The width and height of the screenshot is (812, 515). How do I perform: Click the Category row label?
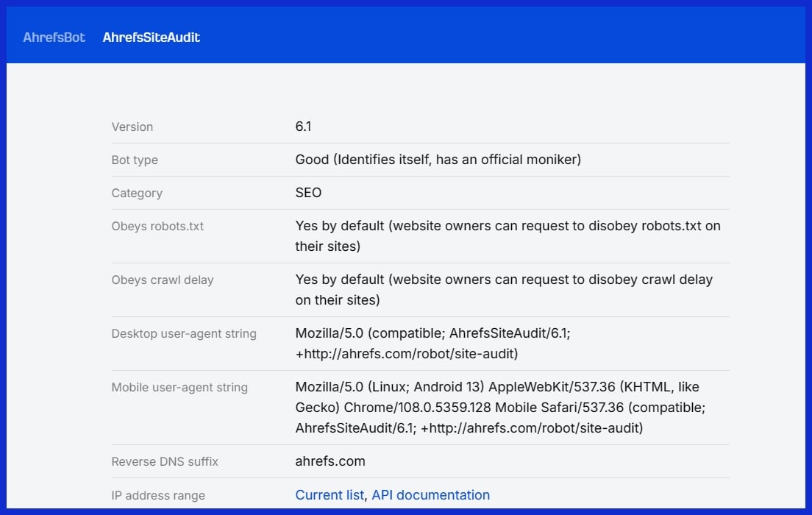[x=137, y=193]
